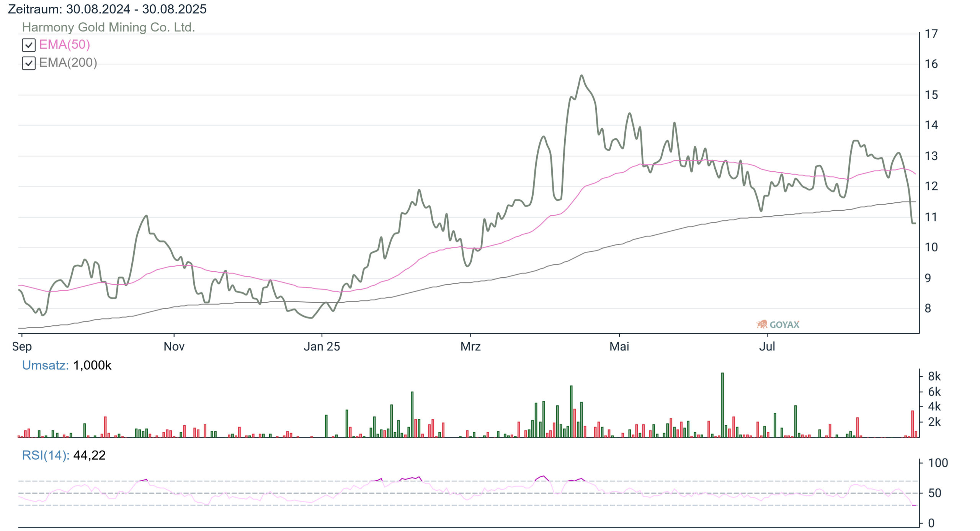Click the Jan 25 label on time axis
Screen dimensions: 980x531
click(322, 347)
